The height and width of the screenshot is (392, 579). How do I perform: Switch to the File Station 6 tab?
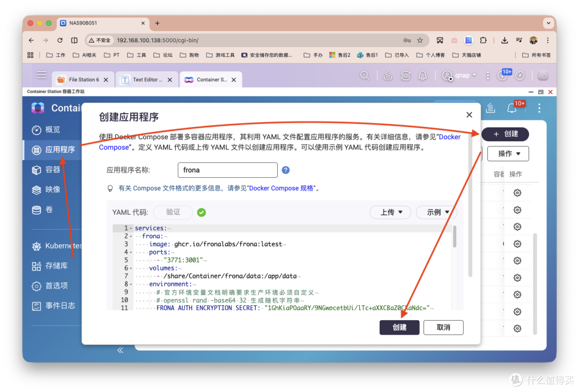click(83, 80)
